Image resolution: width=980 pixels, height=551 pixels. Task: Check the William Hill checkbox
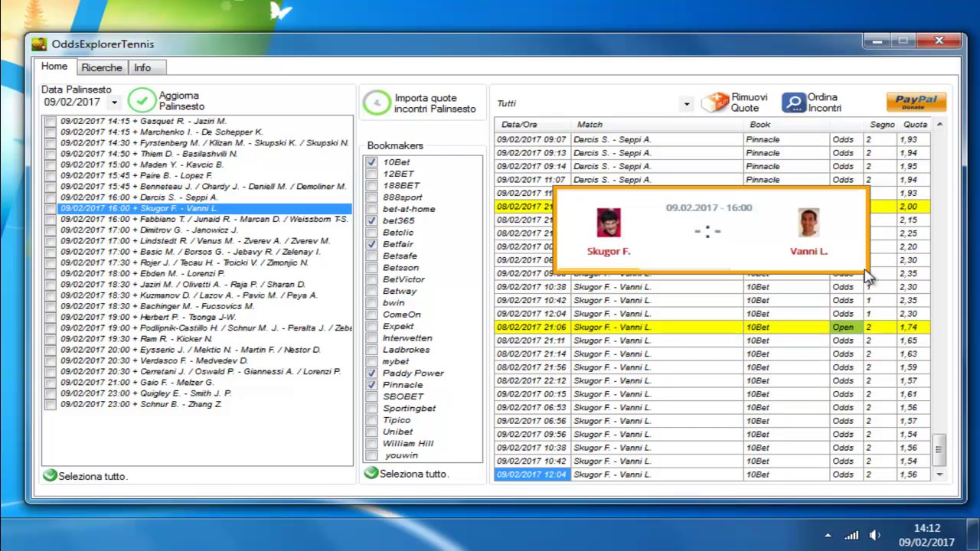[x=371, y=443]
